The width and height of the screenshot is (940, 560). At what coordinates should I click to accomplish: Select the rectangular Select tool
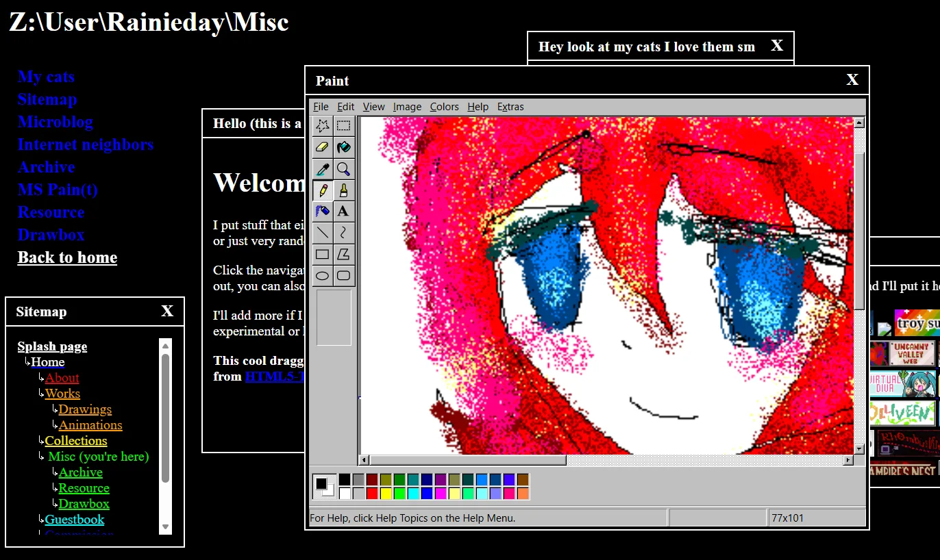[344, 126]
